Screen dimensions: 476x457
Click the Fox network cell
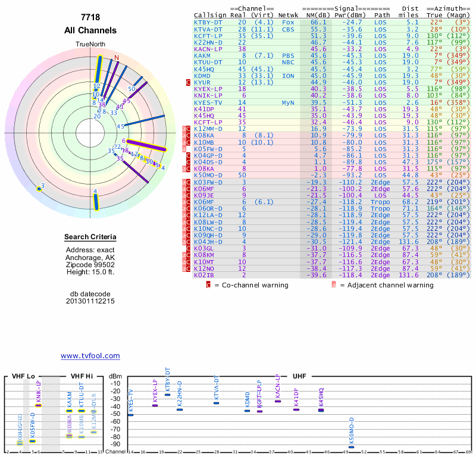click(x=288, y=23)
